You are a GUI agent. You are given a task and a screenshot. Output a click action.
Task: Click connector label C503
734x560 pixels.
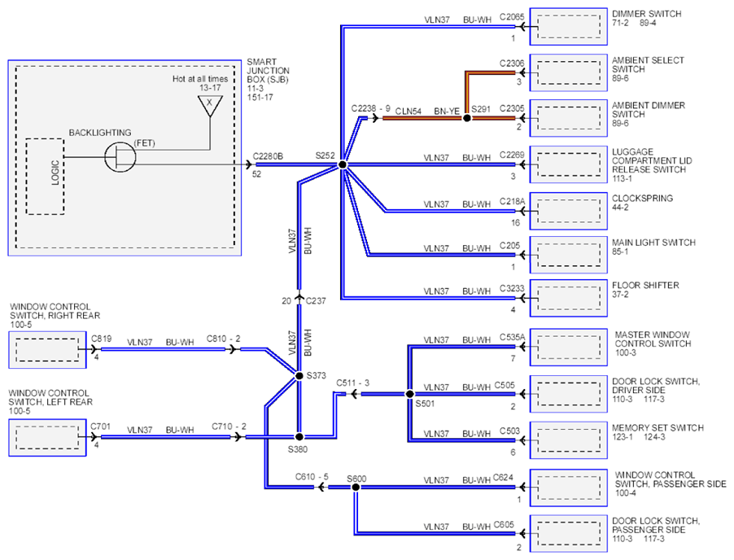tap(509, 431)
